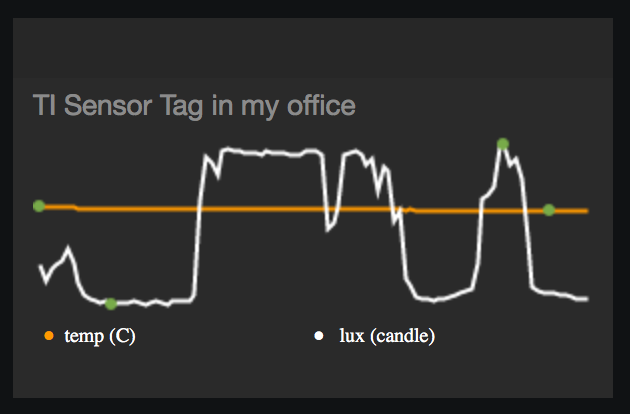
Task: Click the endpoint of the orange temp line
Action: tap(587, 211)
